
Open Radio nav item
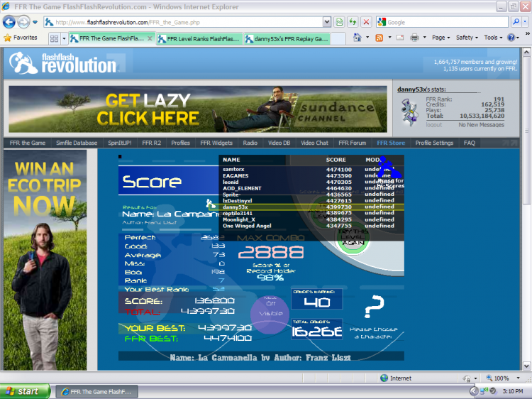click(250, 143)
